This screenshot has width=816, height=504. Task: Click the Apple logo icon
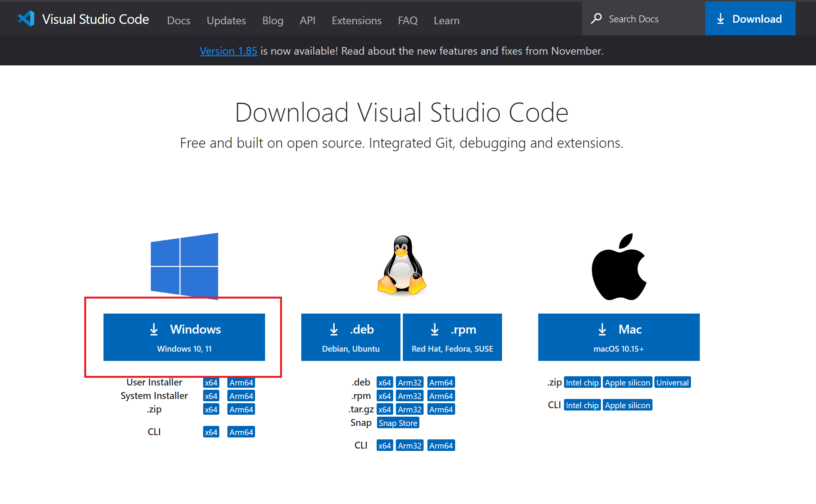coord(619,267)
